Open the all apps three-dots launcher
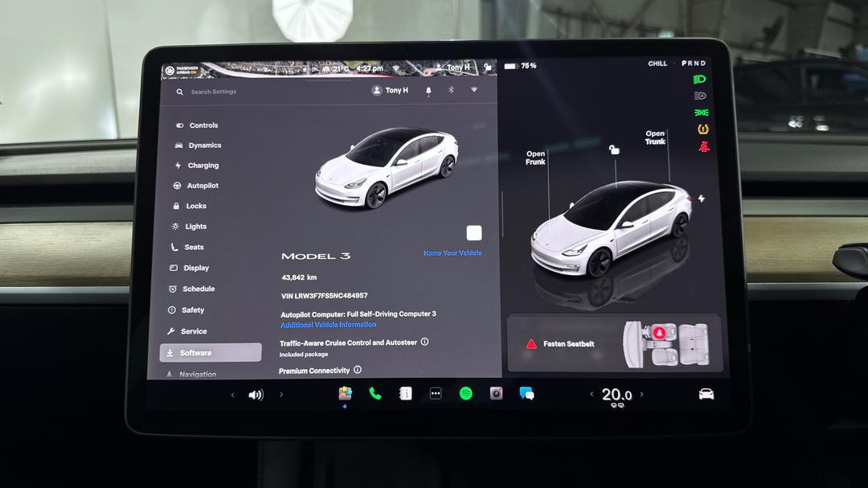 point(436,393)
